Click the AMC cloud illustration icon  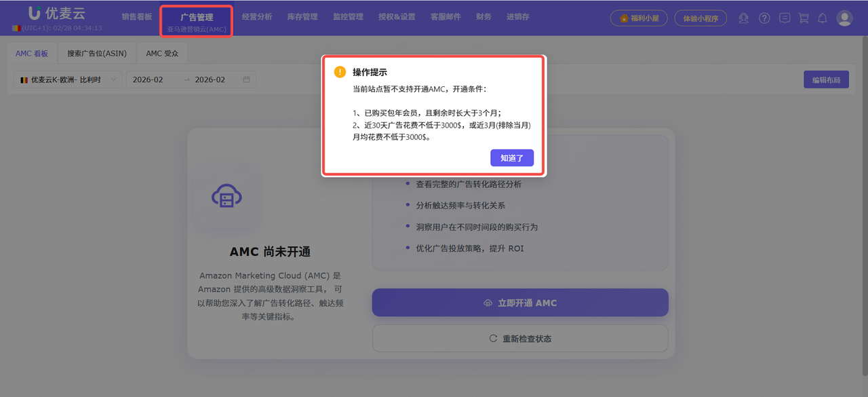click(227, 196)
